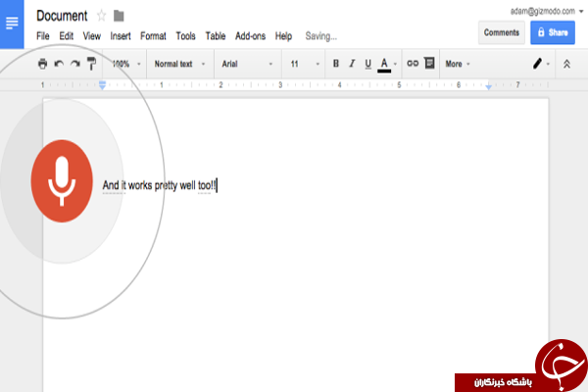Insert a comment using the toolbar icon
Screen dimensions: 588x392
coord(429,63)
